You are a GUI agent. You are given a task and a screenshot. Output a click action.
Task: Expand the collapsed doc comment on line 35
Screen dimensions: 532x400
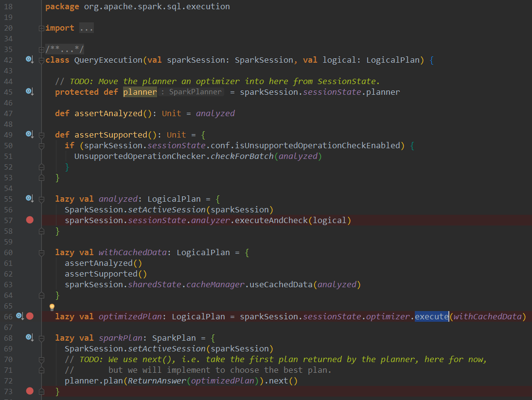click(41, 50)
